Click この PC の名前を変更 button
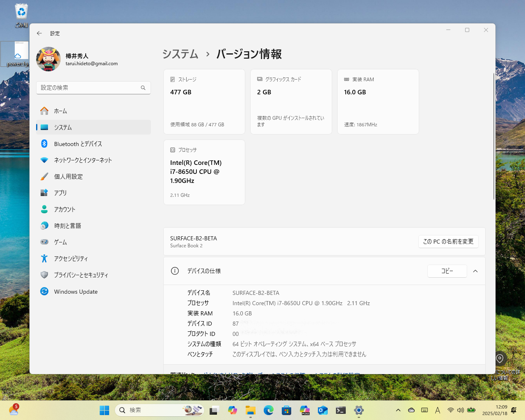The height and width of the screenshot is (420, 525). point(448,242)
